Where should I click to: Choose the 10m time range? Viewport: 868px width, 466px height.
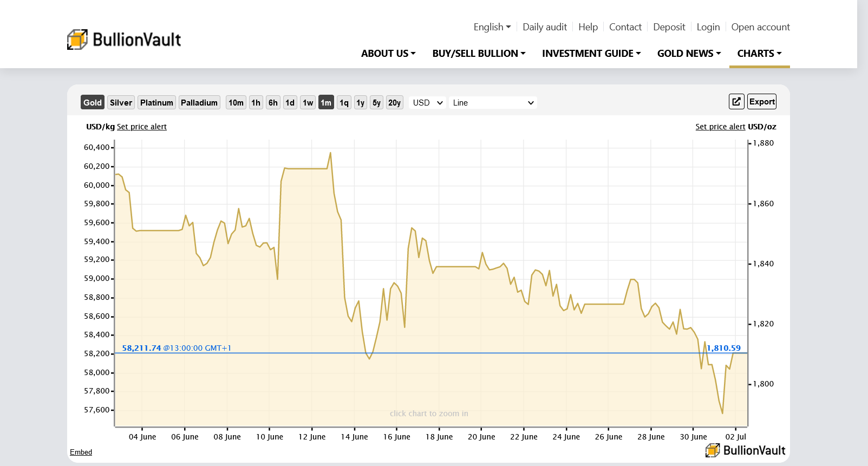click(236, 102)
